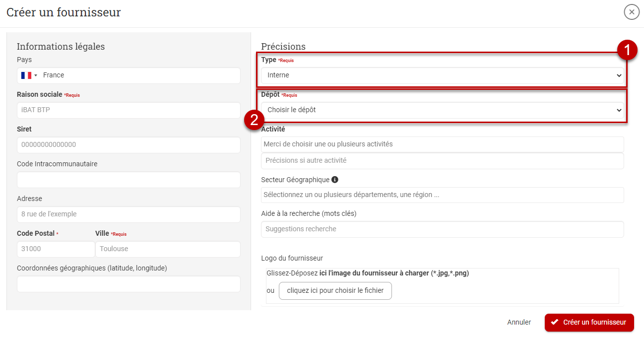Open the Choisir le dépôt dropdown
644x338 pixels.
click(443, 110)
